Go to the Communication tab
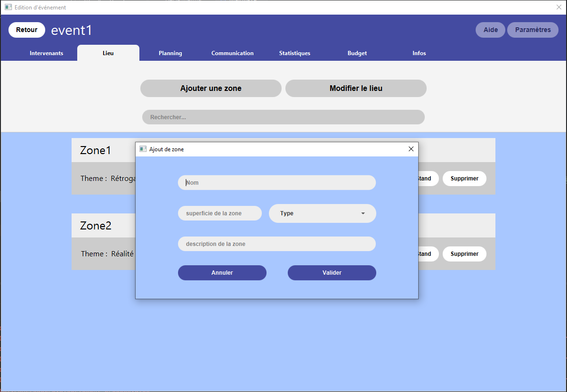 tap(233, 53)
